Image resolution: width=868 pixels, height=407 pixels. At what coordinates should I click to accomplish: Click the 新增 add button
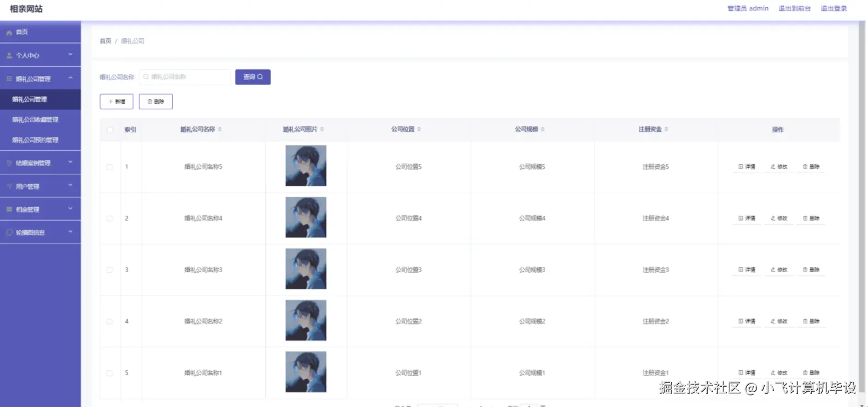[116, 102]
